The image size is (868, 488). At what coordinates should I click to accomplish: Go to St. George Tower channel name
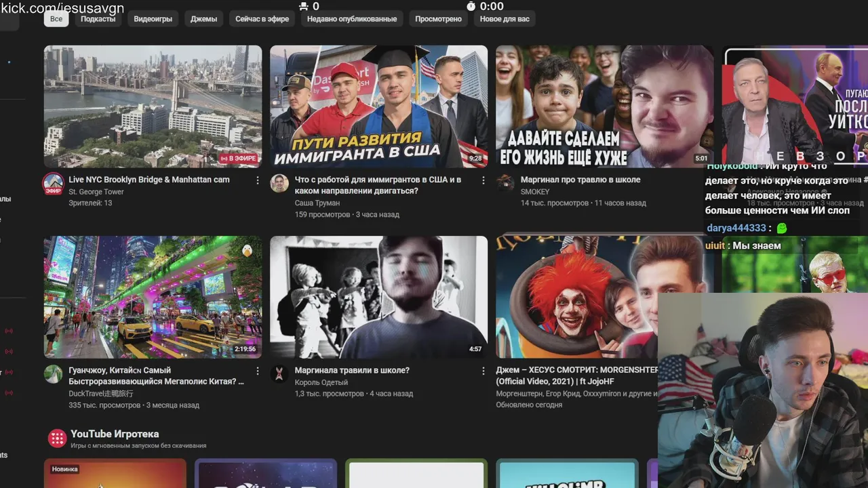click(96, 192)
